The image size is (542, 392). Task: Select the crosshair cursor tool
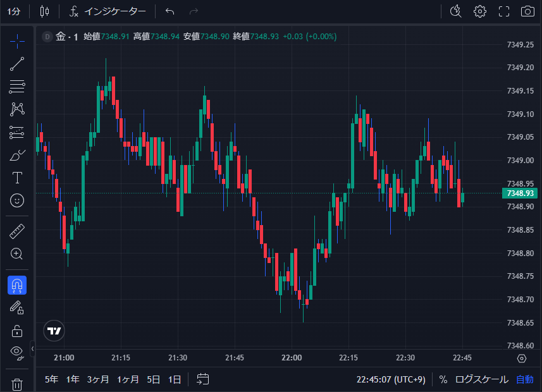click(x=17, y=42)
